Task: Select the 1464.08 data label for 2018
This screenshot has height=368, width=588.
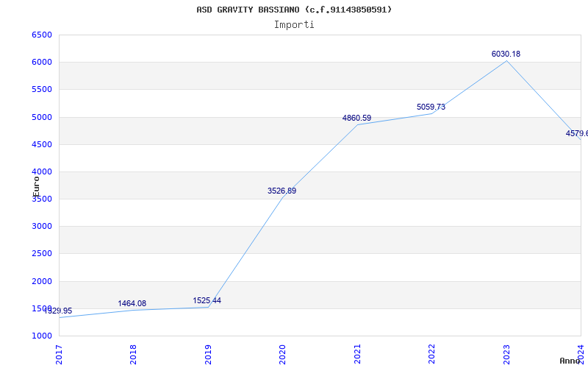Action: click(132, 303)
